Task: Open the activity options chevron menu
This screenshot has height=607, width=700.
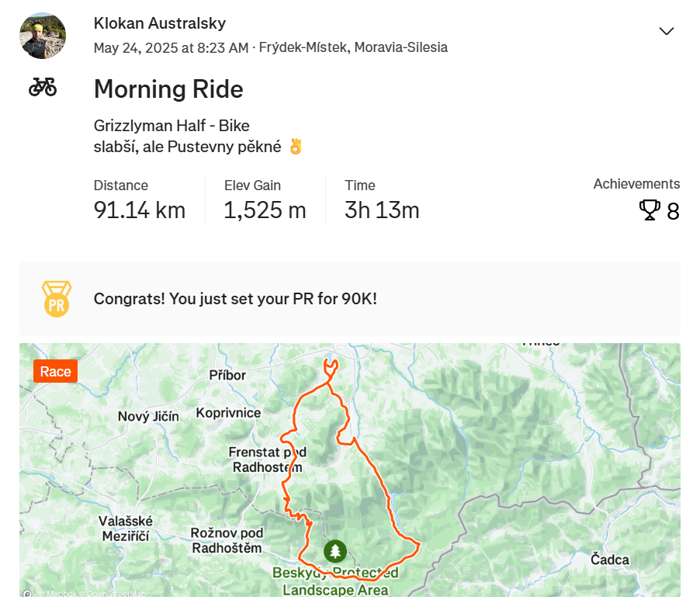Action: pos(666,31)
